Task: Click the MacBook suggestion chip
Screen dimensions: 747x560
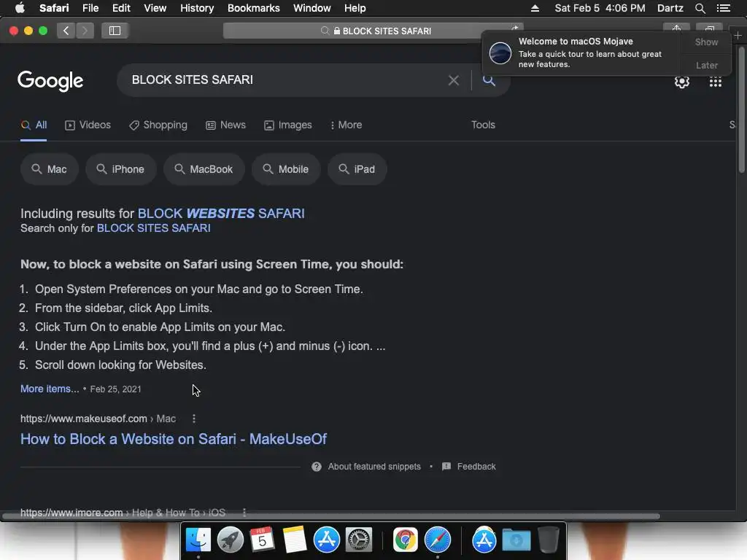Action: click(204, 169)
